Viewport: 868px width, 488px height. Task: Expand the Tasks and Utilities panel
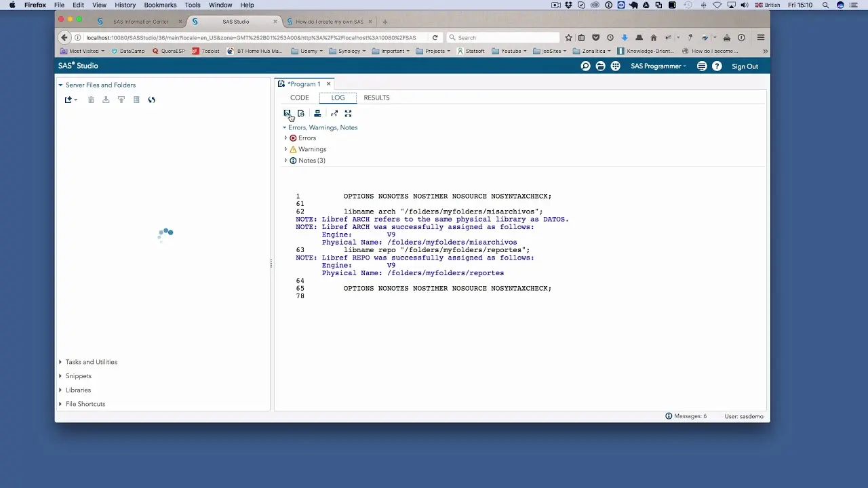(91, 362)
